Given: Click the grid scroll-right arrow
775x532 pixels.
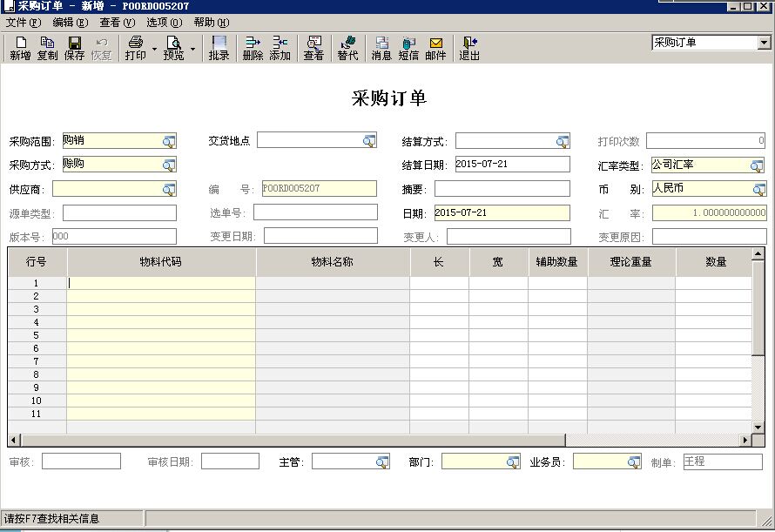Looking at the screenshot, I should (x=745, y=440).
